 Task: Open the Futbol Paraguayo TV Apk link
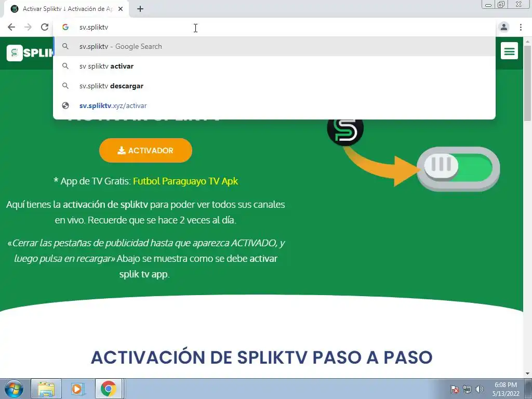[x=185, y=181]
